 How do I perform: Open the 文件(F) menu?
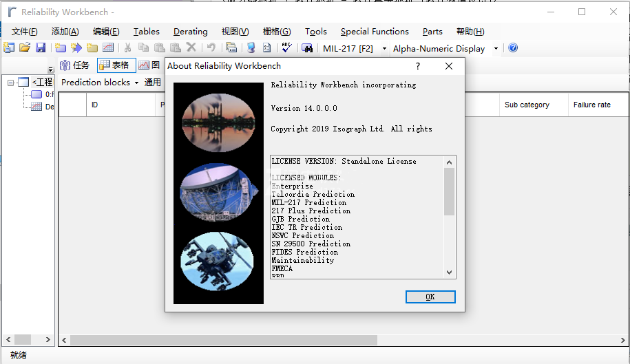(25, 32)
